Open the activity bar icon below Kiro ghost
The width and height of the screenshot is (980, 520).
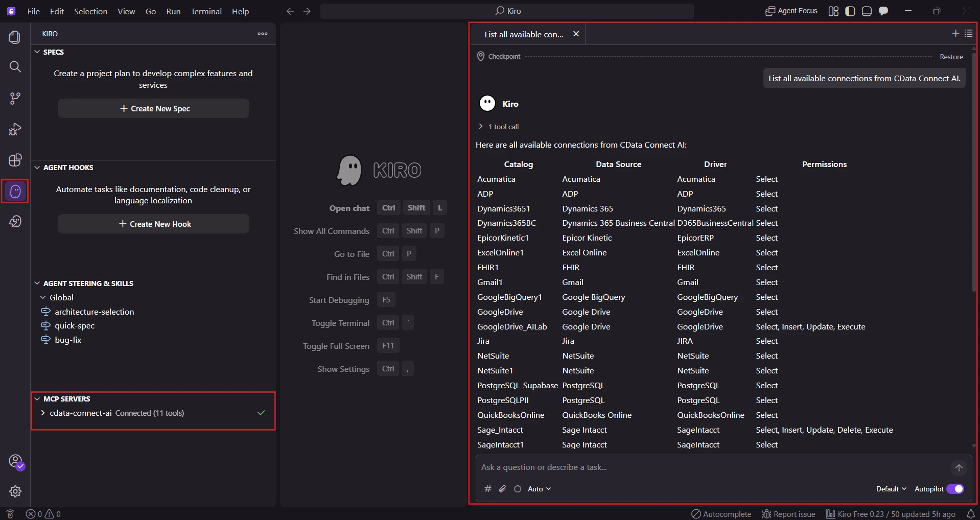tap(15, 222)
